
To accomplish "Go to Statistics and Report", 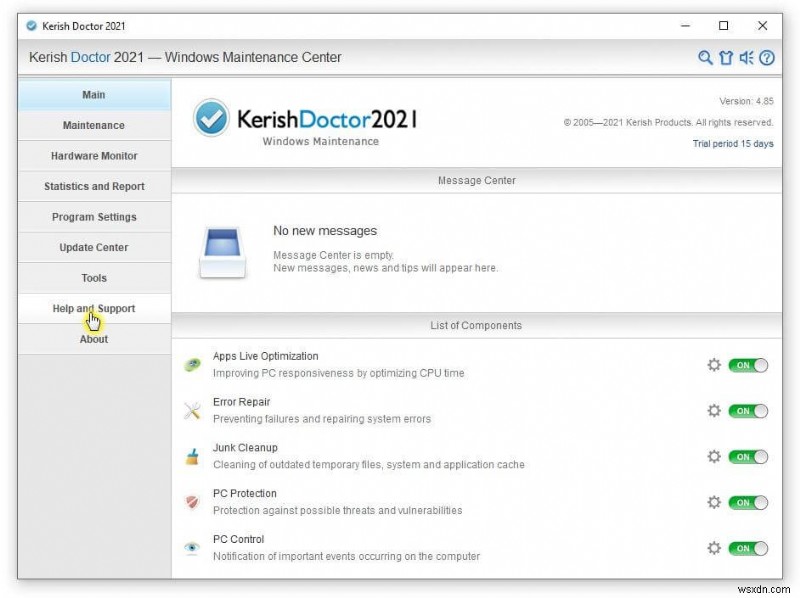I will click(94, 187).
